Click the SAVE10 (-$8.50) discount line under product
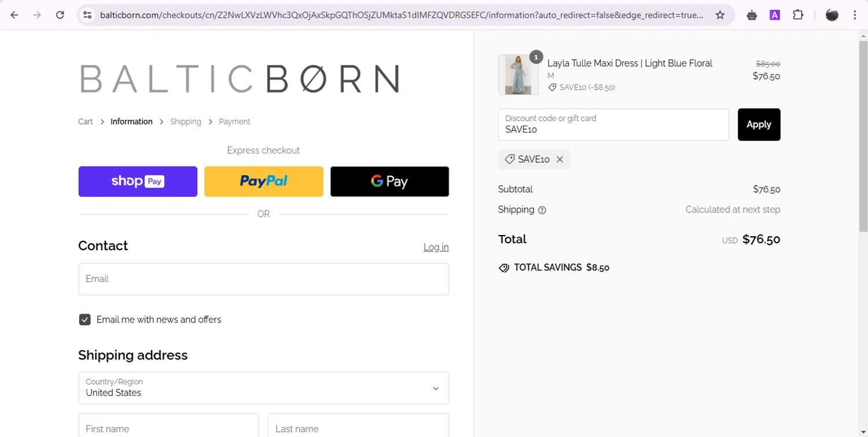868x437 pixels. pos(582,87)
